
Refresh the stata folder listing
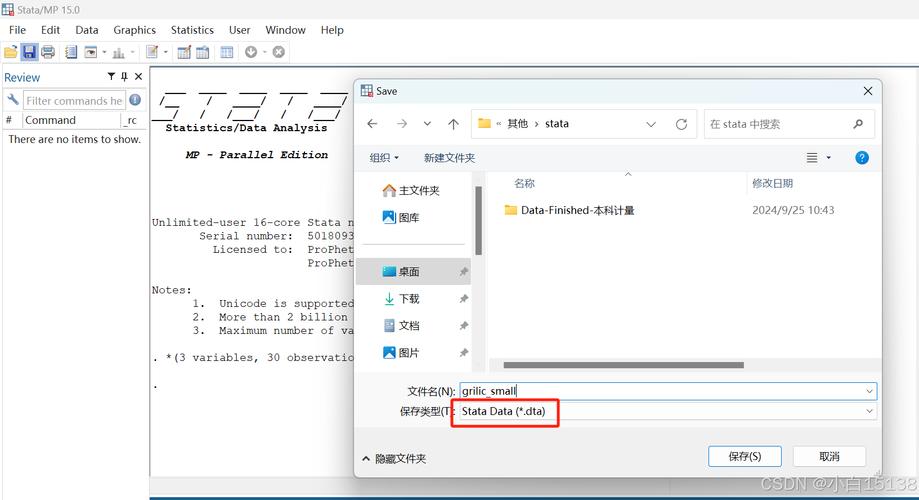681,124
